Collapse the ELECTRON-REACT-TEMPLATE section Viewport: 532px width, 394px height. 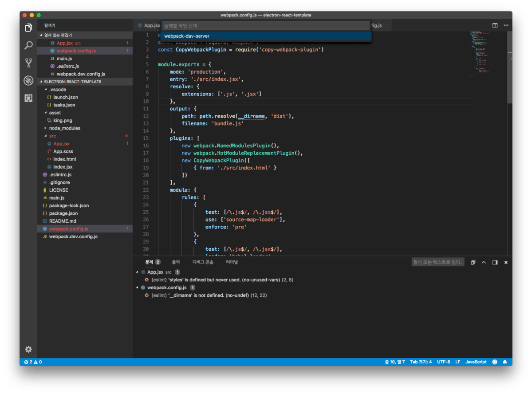85,82
